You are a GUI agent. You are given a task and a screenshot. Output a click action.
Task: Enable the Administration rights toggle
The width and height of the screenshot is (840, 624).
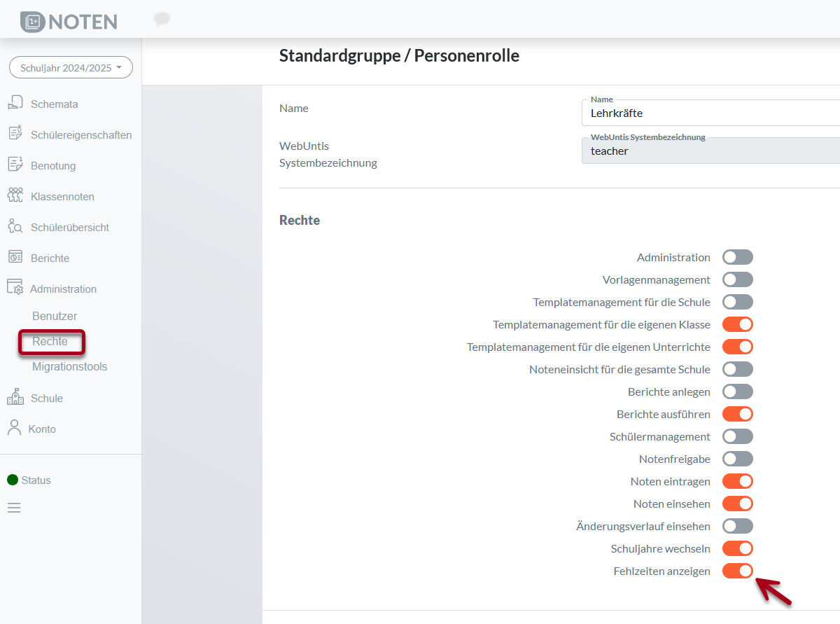point(737,257)
